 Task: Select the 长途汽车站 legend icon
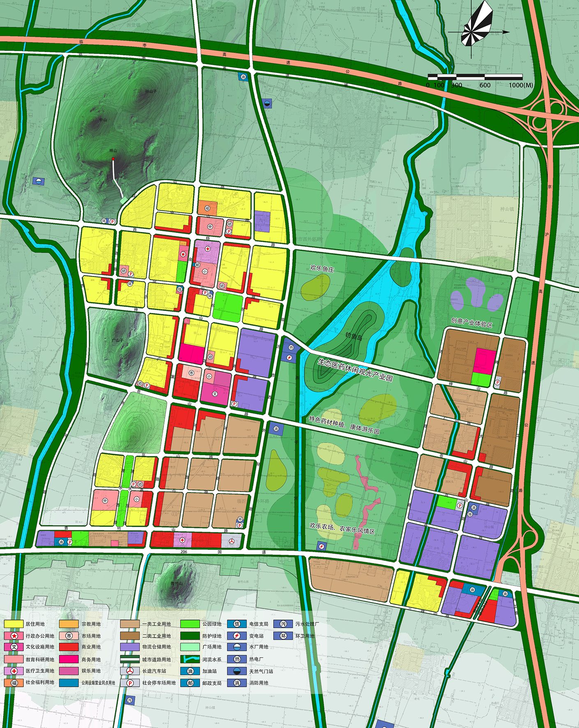tap(130, 671)
